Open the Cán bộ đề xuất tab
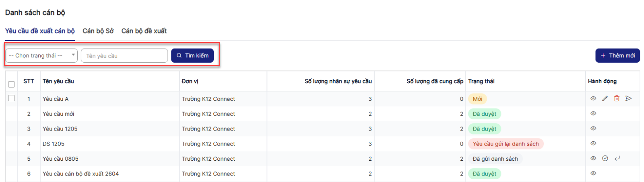 pos(144,31)
